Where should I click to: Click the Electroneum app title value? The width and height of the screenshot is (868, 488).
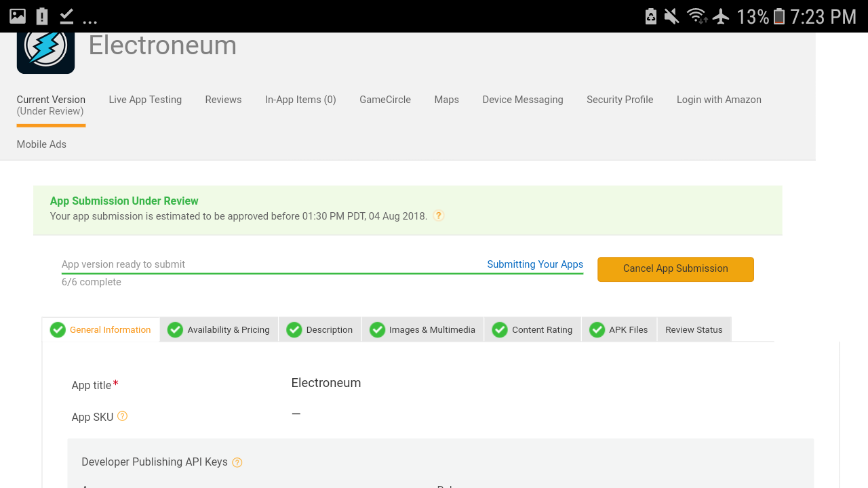point(326,383)
